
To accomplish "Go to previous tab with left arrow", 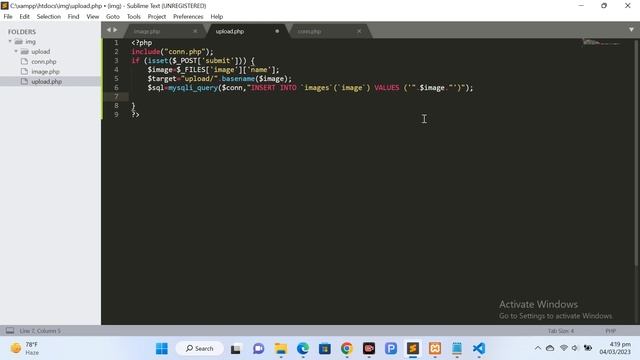I will (109, 30).
